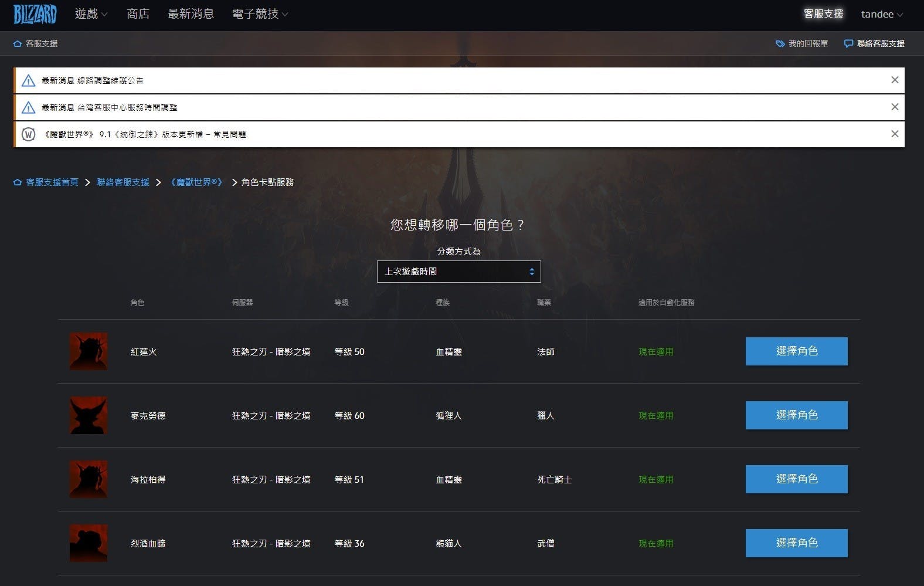
Task: Open the 商店 menu item
Action: [x=138, y=14]
